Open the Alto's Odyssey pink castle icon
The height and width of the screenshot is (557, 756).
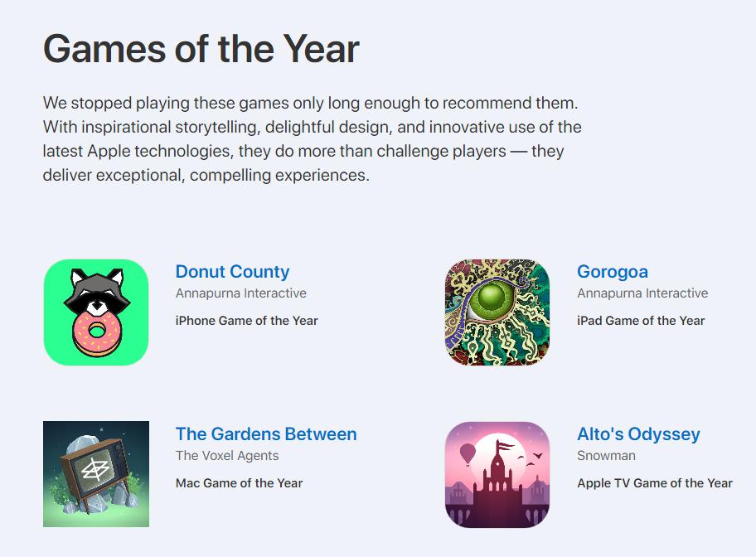pyautogui.click(x=497, y=475)
